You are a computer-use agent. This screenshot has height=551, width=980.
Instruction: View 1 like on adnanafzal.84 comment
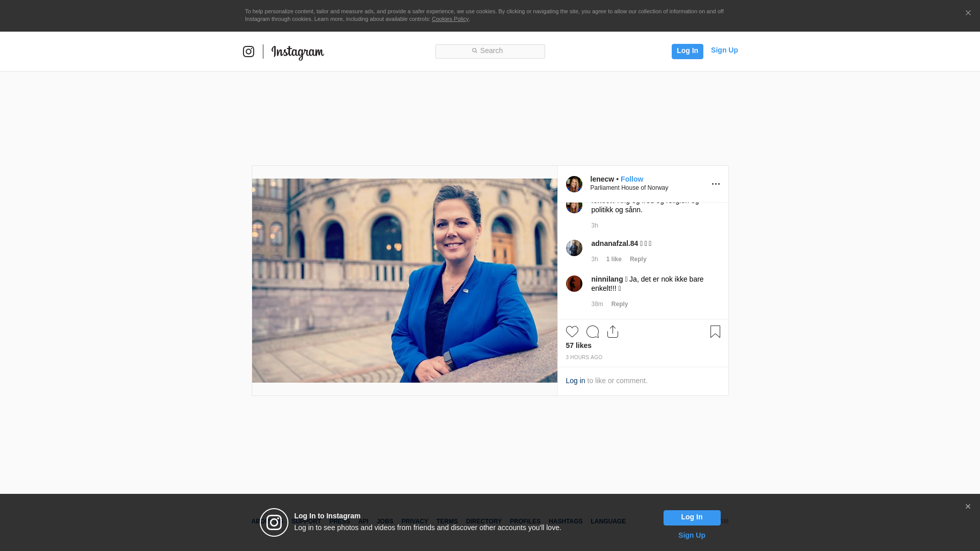[614, 259]
